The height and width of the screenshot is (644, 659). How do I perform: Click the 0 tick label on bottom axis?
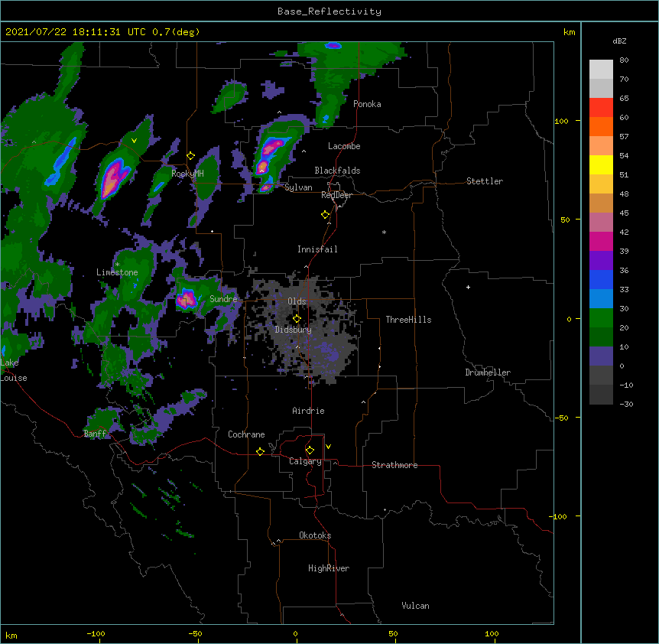pyautogui.click(x=295, y=633)
